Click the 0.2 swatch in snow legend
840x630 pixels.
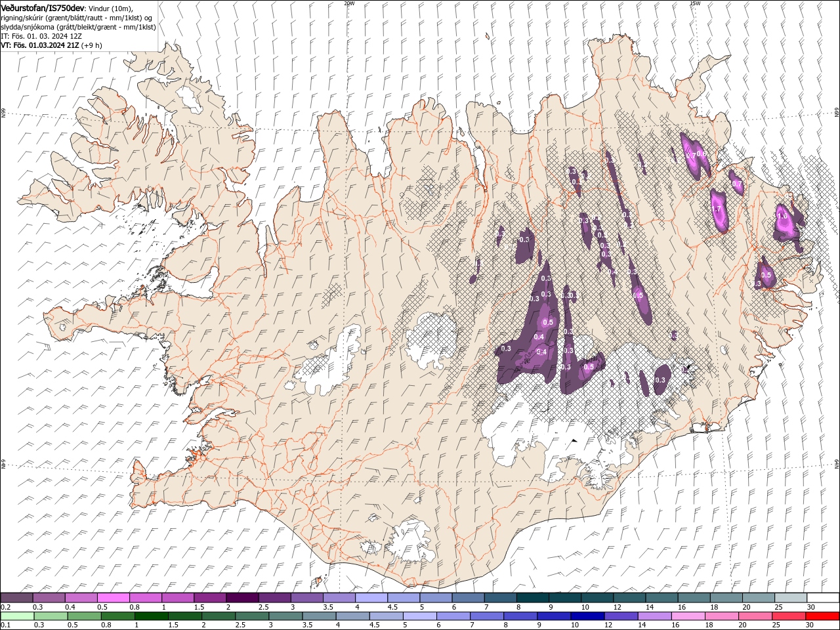[16, 598]
